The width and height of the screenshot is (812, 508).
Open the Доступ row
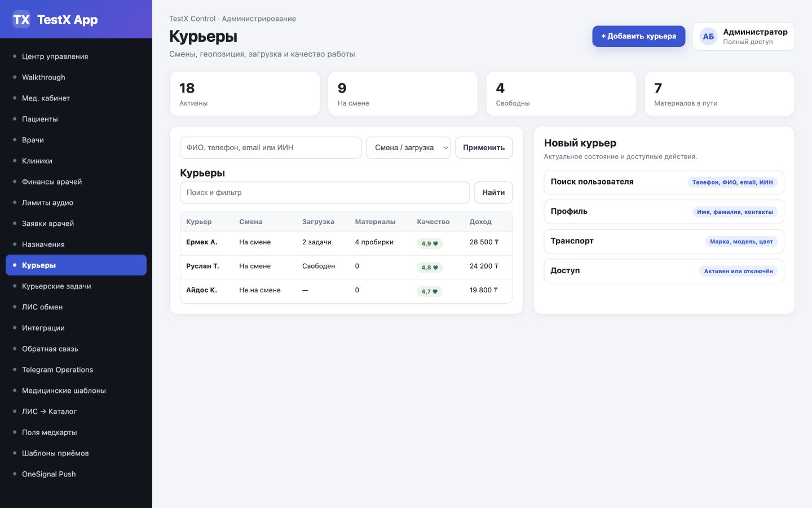pos(664,271)
